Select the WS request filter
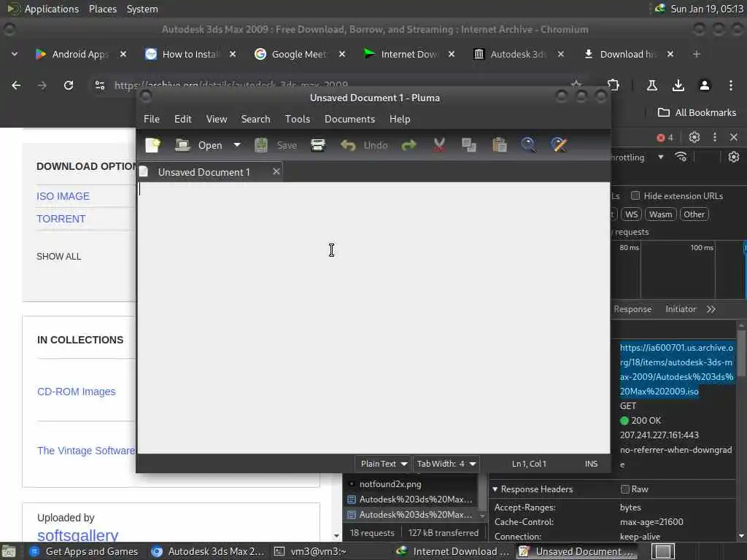The width and height of the screenshot is (747, 560). pos(631,214)
